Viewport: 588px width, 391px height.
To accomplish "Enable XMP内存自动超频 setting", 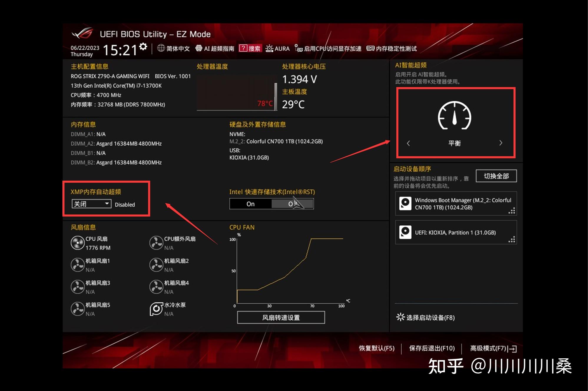I will [x=87, y=204].
